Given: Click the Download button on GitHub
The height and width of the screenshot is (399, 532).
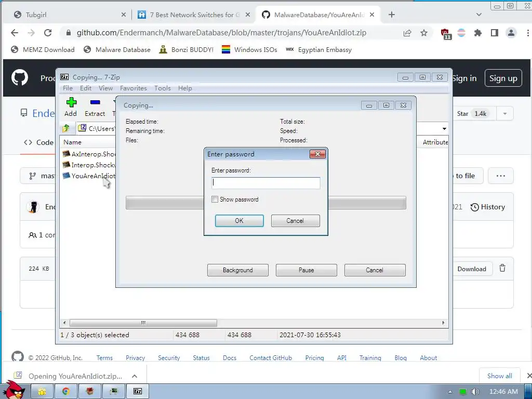Looking at the screenshot, I should (472, 269).
